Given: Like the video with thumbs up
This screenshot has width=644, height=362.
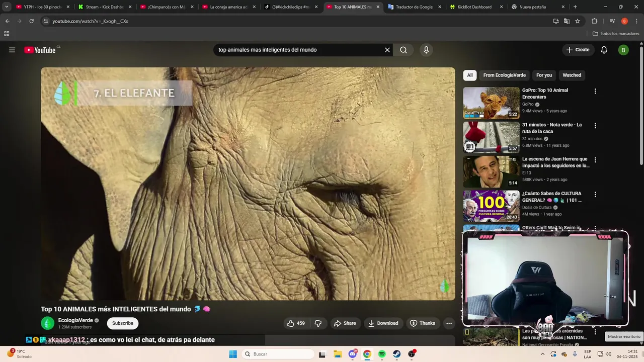Looking at the screenshot, I should (296, 323).
